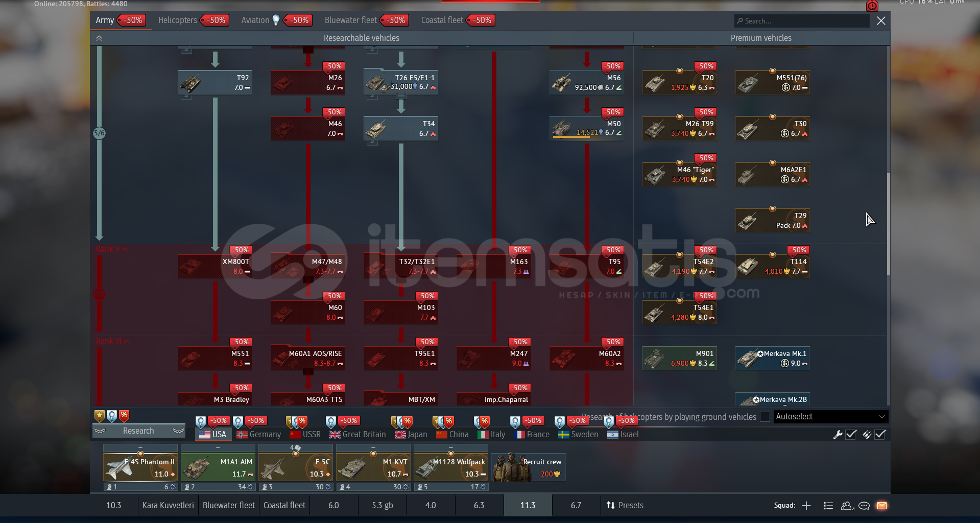Select the USSR nation tab
The height and width of the screenshot is (523, 980).
tap(305, 435)
